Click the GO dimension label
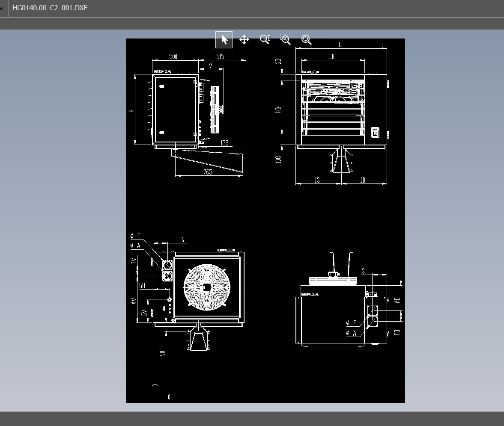This screenshot has height=426, width=504. pyautogui.click(x=142, y=286)
